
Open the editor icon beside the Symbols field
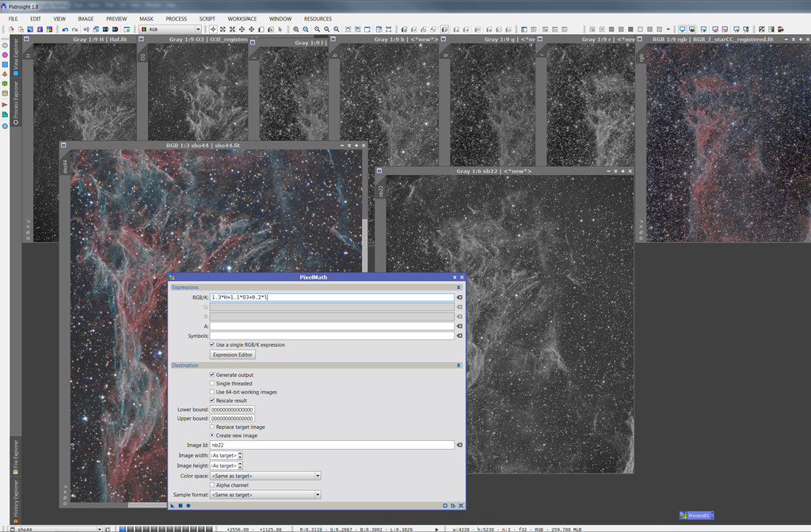459,336
